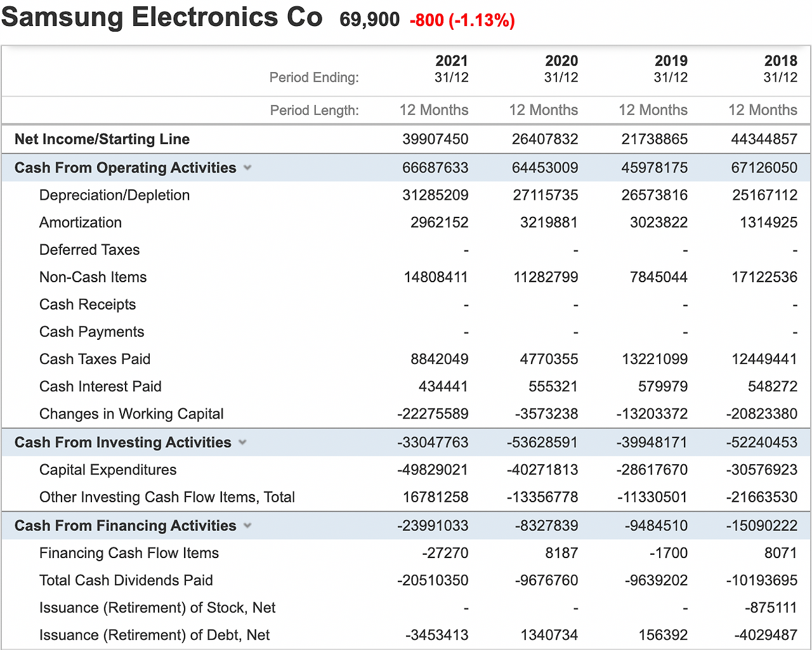Click the investing cash value -52240453
The image size is (812, 650).
(762, 442)
